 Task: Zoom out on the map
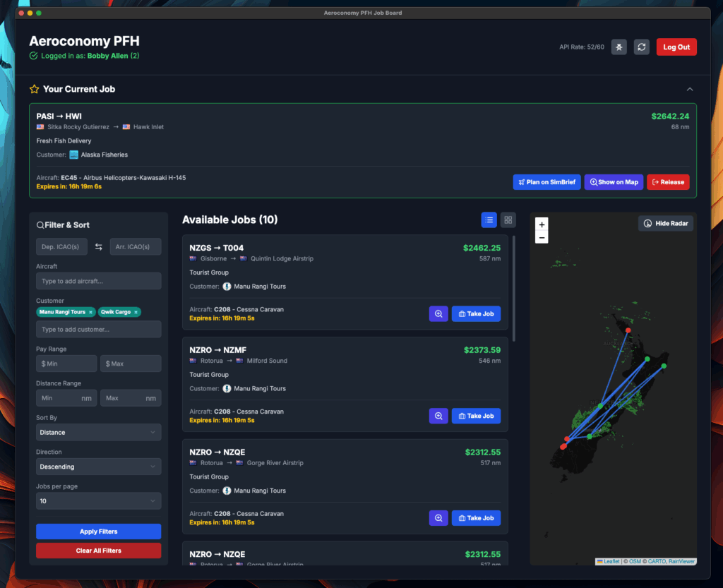tap(542, 237)
